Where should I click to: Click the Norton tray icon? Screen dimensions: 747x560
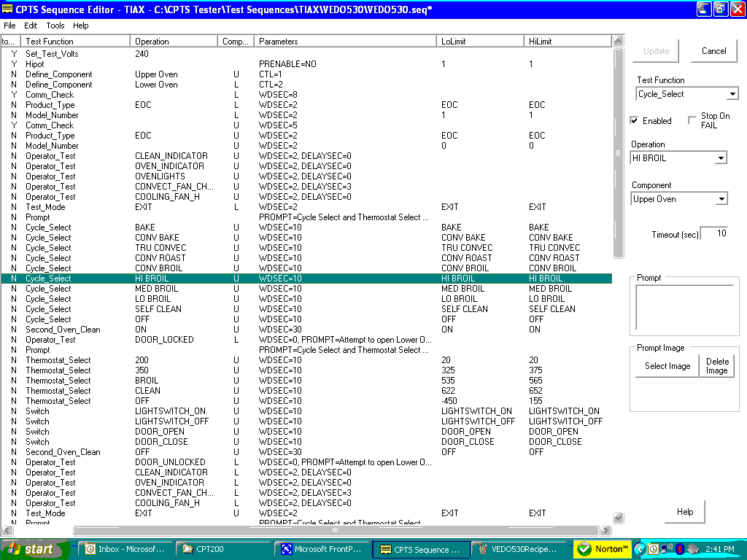tap(602, 549)
